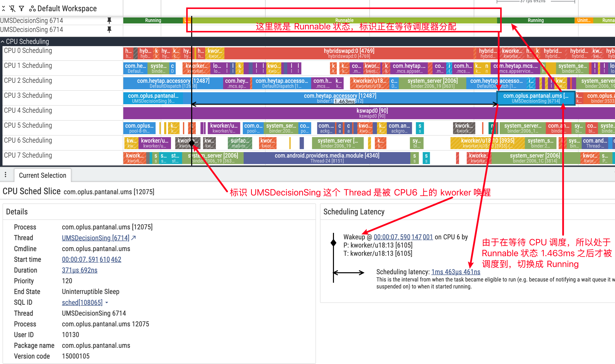Click the arrow icon next to thread link

pyautogui.click(x=134, y=238)
